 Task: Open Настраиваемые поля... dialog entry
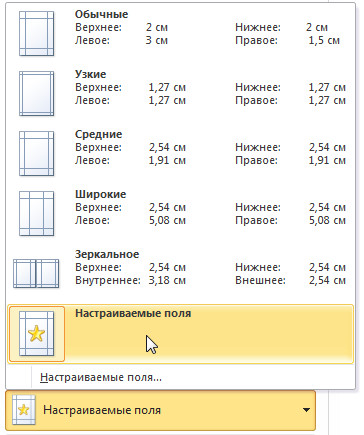[x=101, y=377]
